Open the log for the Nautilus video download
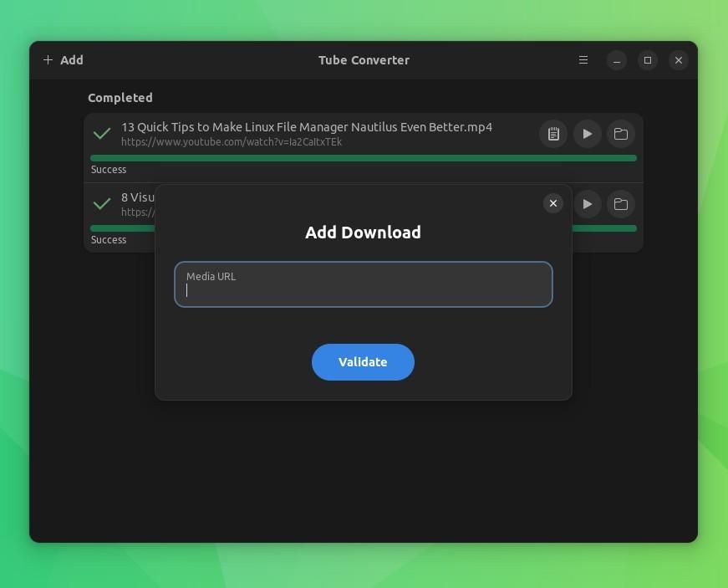This screenshot has height=588, width=728. click(553, 134)
